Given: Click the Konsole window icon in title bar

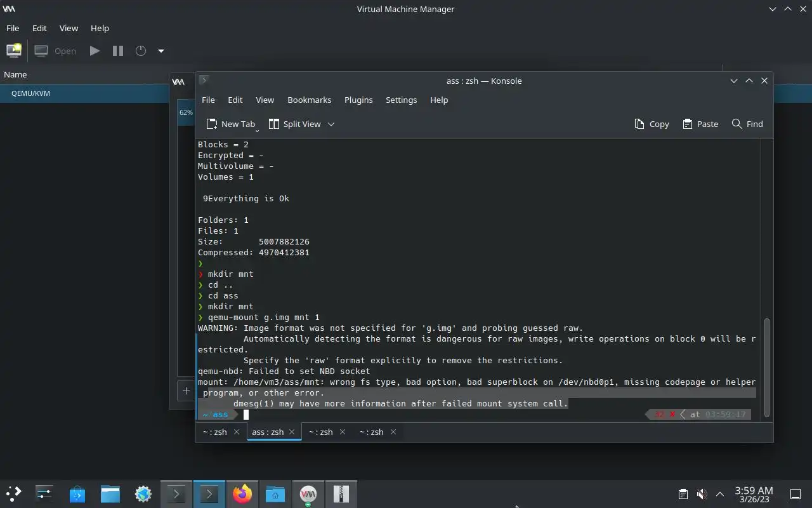Looking at the screenshot, I should pyautogui.click(x=204, y=81).
